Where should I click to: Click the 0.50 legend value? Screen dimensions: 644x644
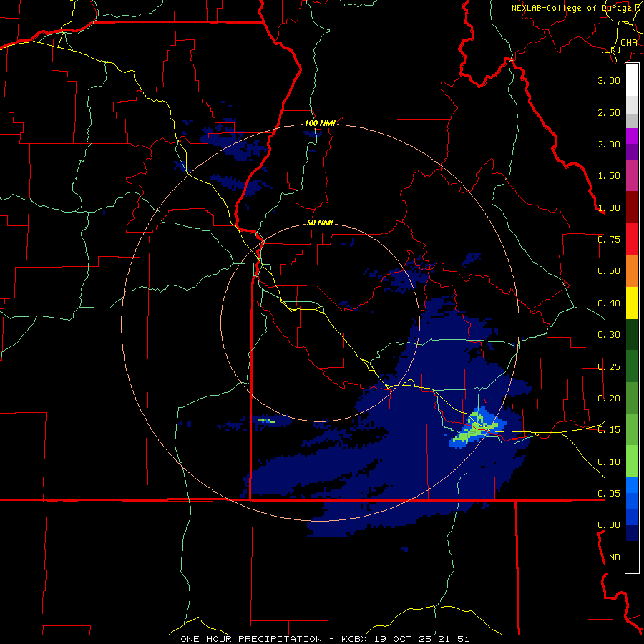[x=609, y=271]
